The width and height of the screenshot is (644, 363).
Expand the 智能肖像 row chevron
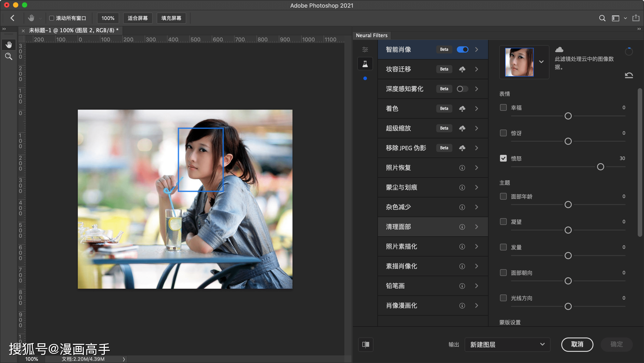click(477, 49)
